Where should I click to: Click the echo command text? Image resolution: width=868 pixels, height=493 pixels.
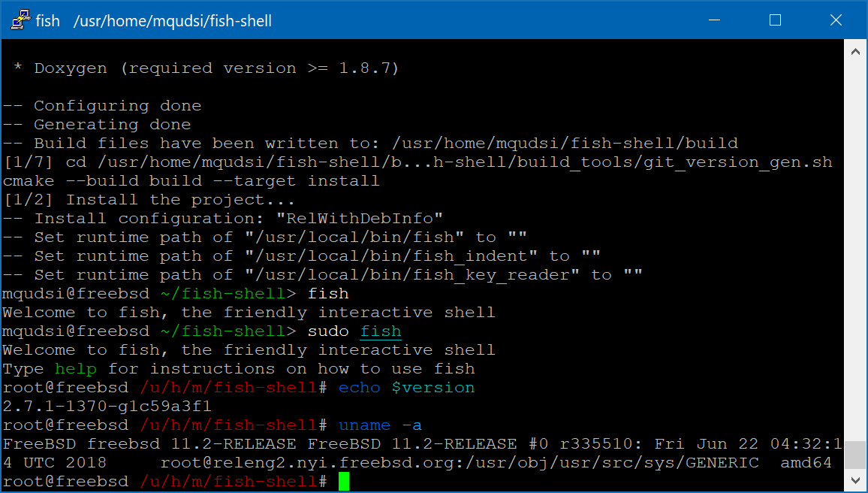pyautogui.click(x=359, y=387)
